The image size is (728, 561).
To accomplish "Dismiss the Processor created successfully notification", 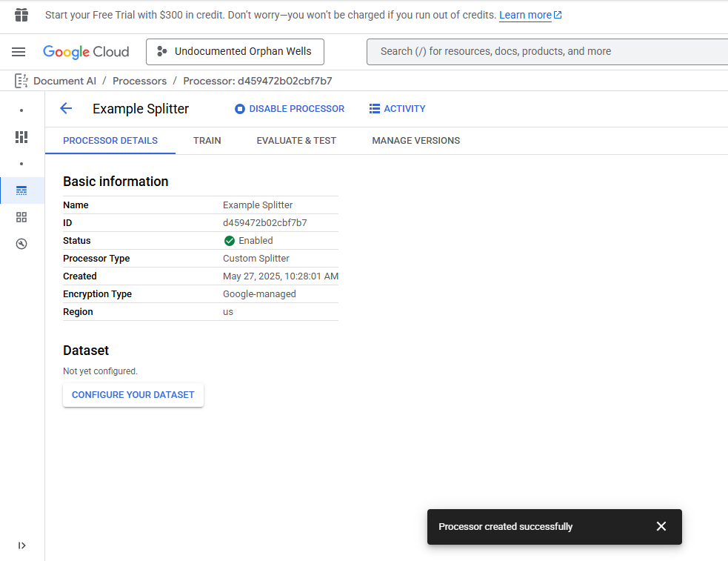I will [x=661, y=526].
